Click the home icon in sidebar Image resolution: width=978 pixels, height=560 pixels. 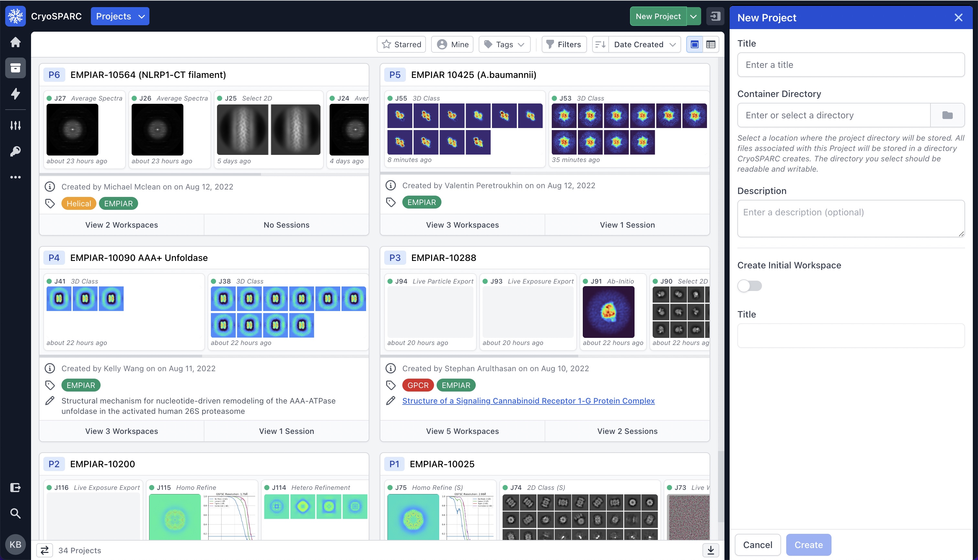click(16, 42)
